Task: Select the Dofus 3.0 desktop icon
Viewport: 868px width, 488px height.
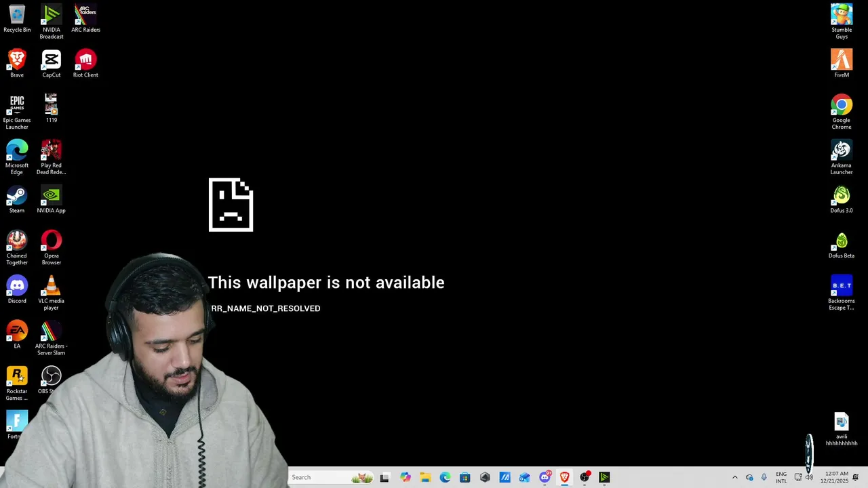Action: 842,199
